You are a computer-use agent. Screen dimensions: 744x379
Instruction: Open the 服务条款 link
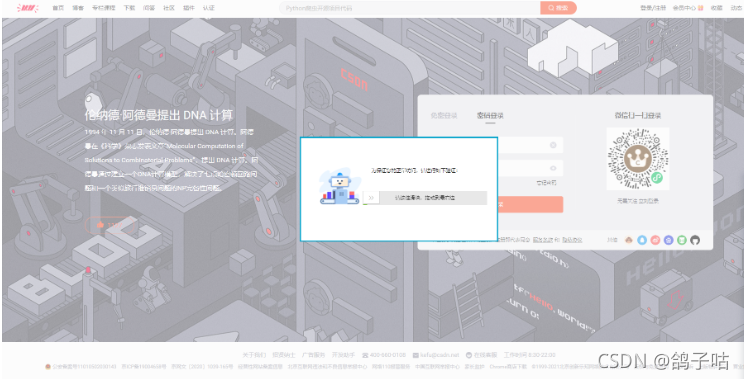point(542,240)
